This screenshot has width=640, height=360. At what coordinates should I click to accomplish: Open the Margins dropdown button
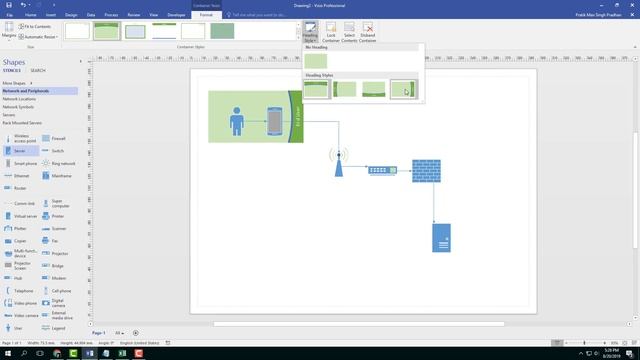9,31
